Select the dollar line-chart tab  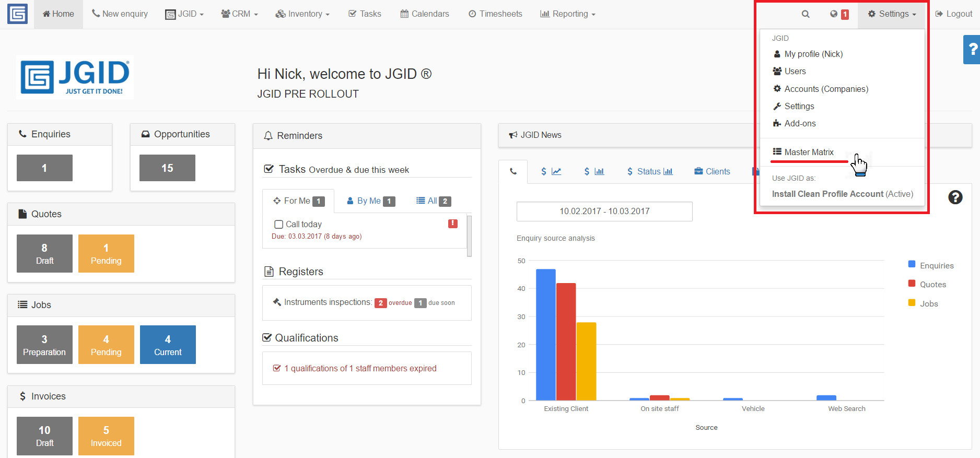551,171
